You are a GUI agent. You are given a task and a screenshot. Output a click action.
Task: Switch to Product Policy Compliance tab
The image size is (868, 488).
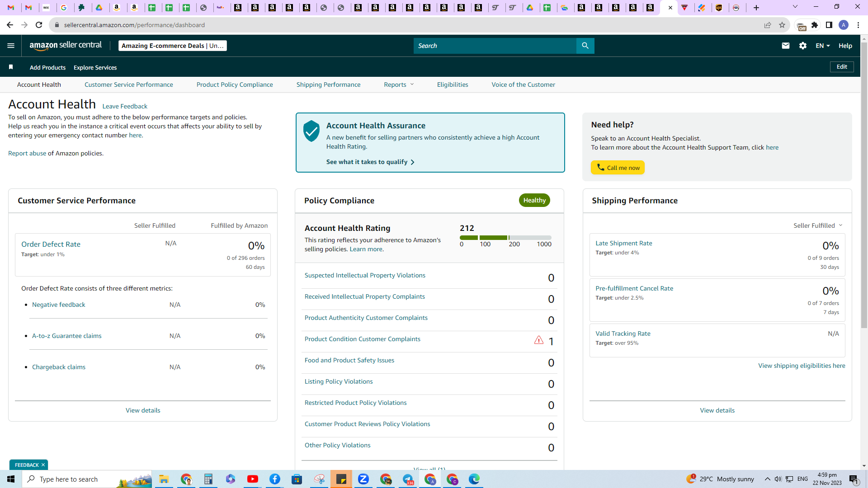click(235, 84)
